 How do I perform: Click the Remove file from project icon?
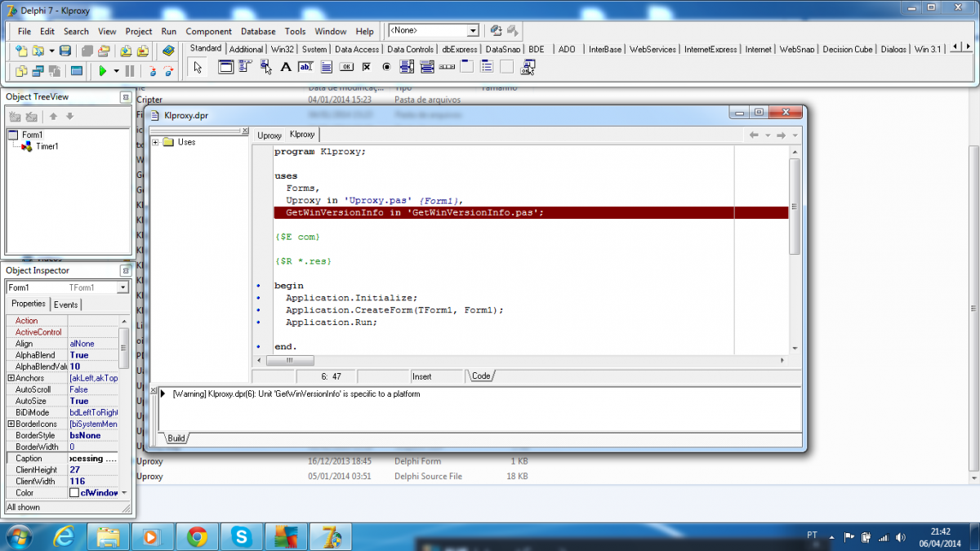(143, 51)
